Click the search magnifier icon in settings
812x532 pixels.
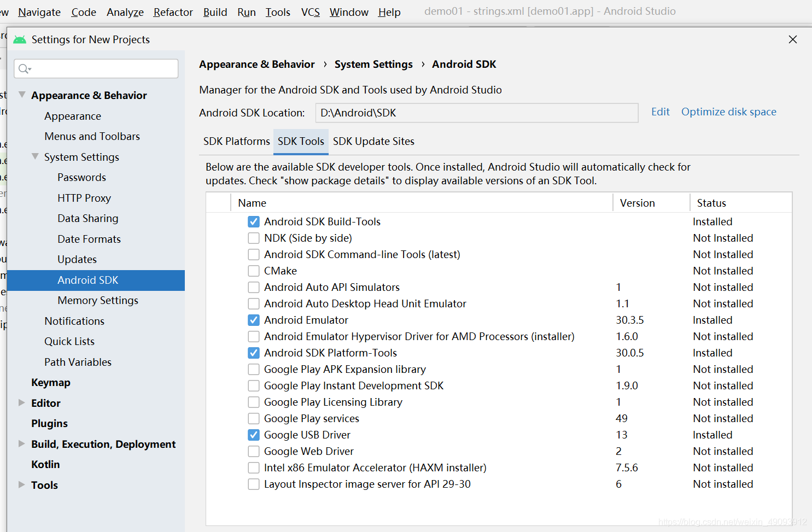click(x=25, y=69)
